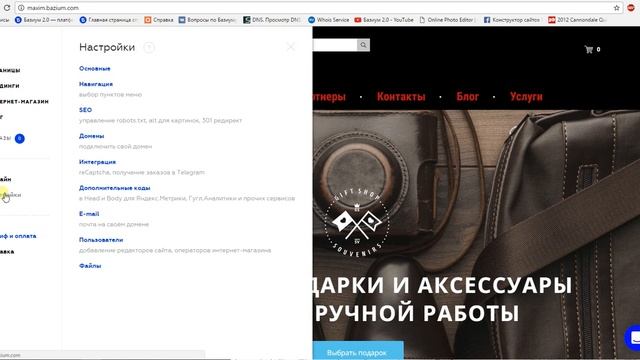640x360 pixels.
Task: Click the Выбрать подарок button
Action: (x=358, y=351)
